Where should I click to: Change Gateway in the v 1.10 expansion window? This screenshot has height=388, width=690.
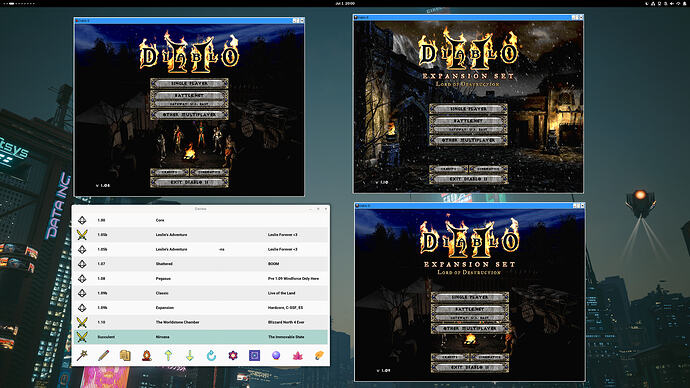click(x=468, y=129)
